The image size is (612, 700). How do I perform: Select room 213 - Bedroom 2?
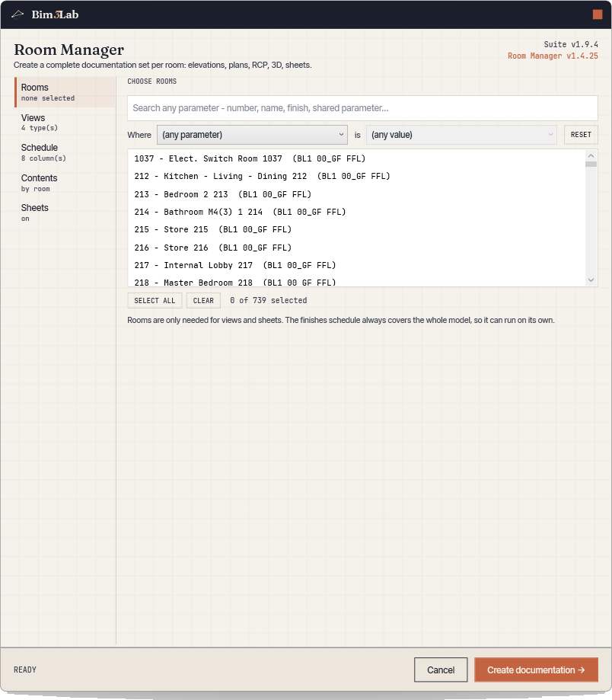click(357, 194)
